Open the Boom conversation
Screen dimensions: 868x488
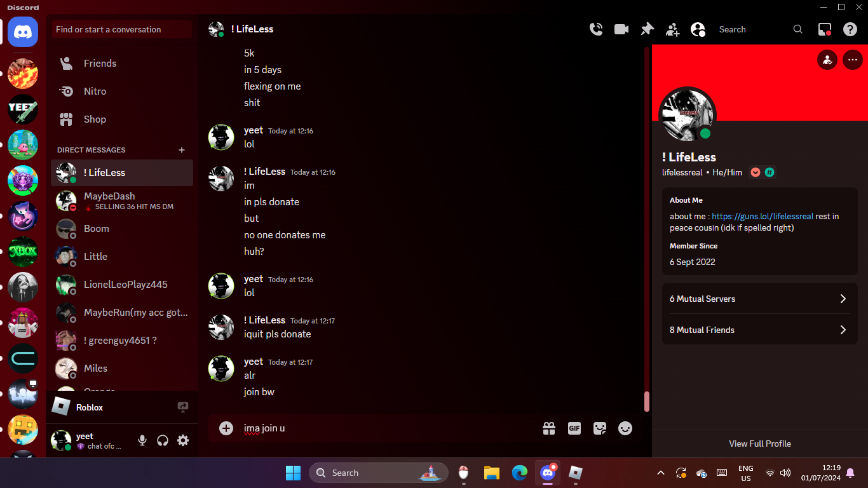pos(122,229)
